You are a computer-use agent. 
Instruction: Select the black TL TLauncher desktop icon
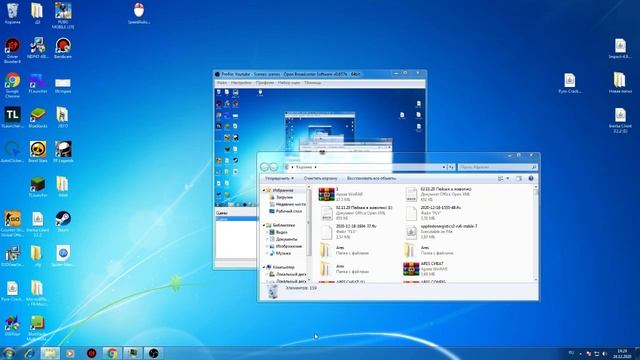12,118
